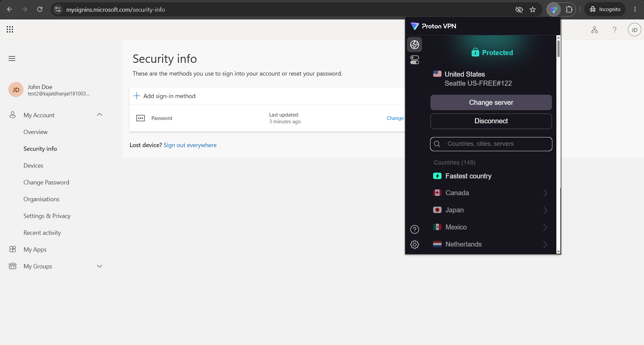Click the John Doe profile avatar
This screenshot has width=644, height=345.
point(16,90)
